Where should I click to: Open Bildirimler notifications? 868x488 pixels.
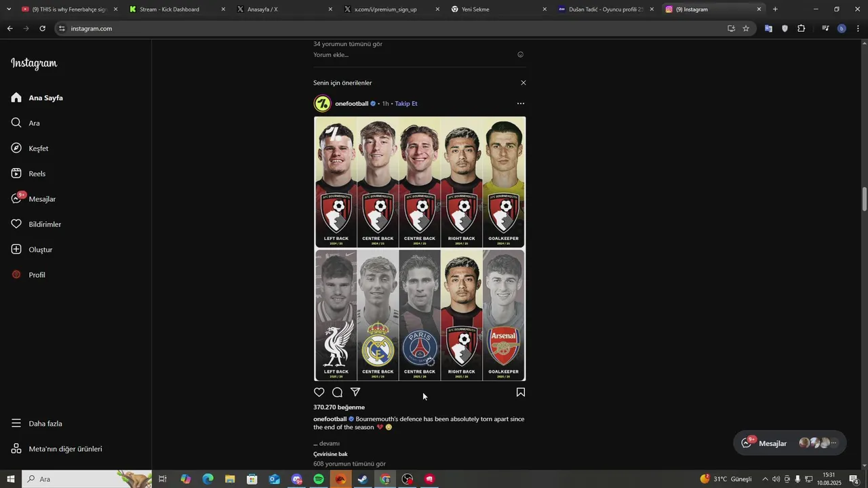(36, 224)
